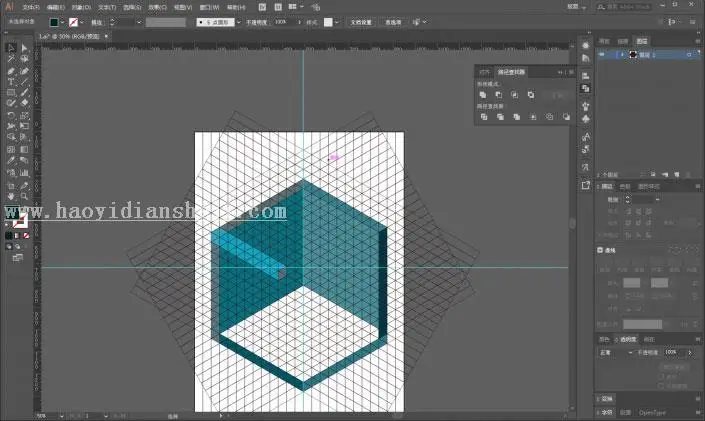
Task: Select the Type tool
Action: [x=11, y=82]
